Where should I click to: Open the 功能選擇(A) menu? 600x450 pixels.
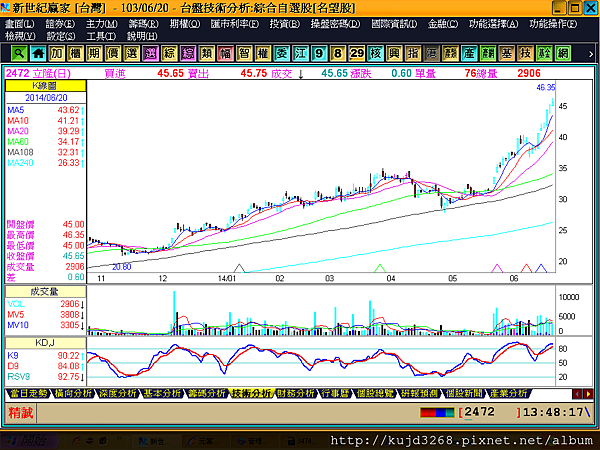point(494,24)
